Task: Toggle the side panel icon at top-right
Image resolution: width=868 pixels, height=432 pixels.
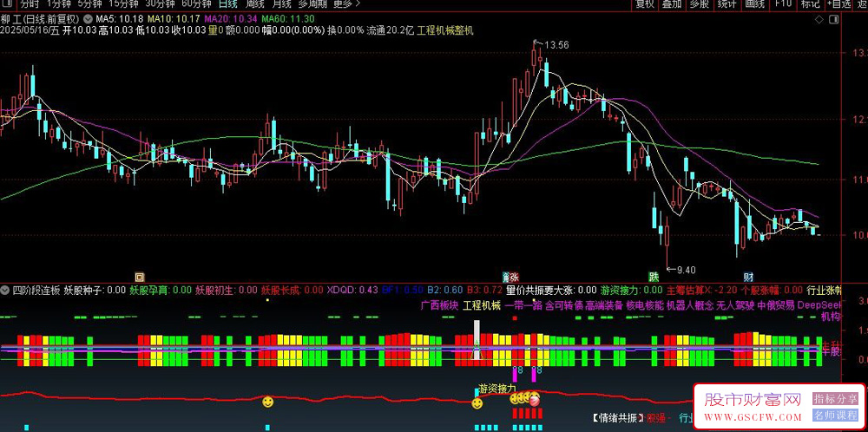Action: pyautogui.click(x=833, y=20)
